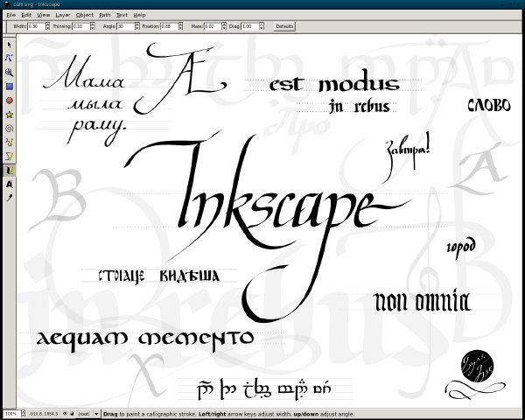Activate the Zoom magnifier tool

tap(9, 72)
